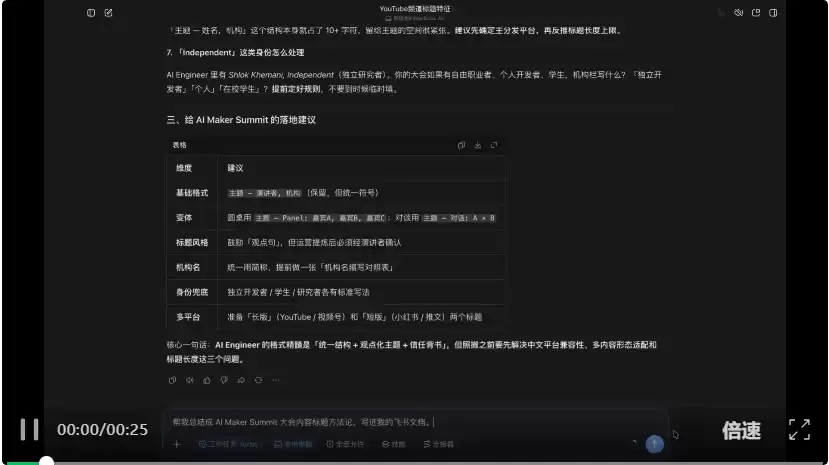The height and width of the screenshot is (465, 829).
Task: Start a new chat with compose icon
Action: pyautogui.click(x=108, y=13)
